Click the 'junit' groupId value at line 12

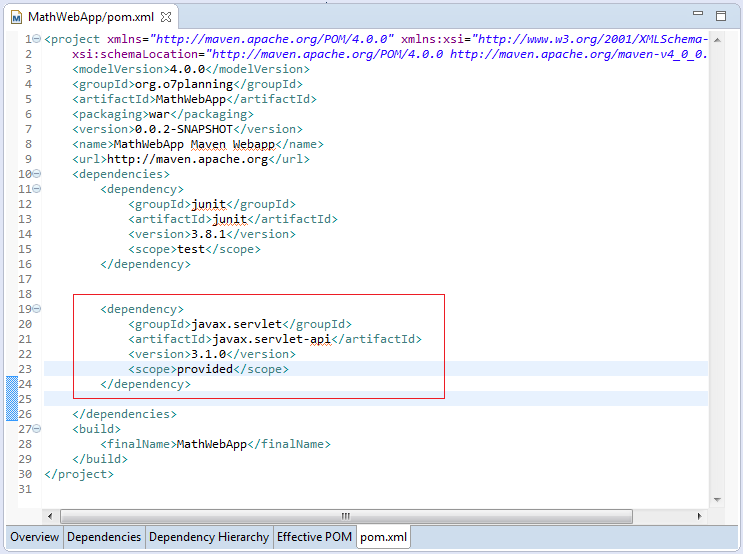pos(208,205)
